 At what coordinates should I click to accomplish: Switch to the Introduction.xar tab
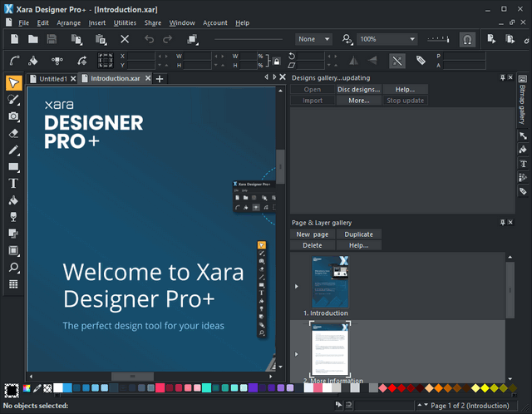point(115,78)
